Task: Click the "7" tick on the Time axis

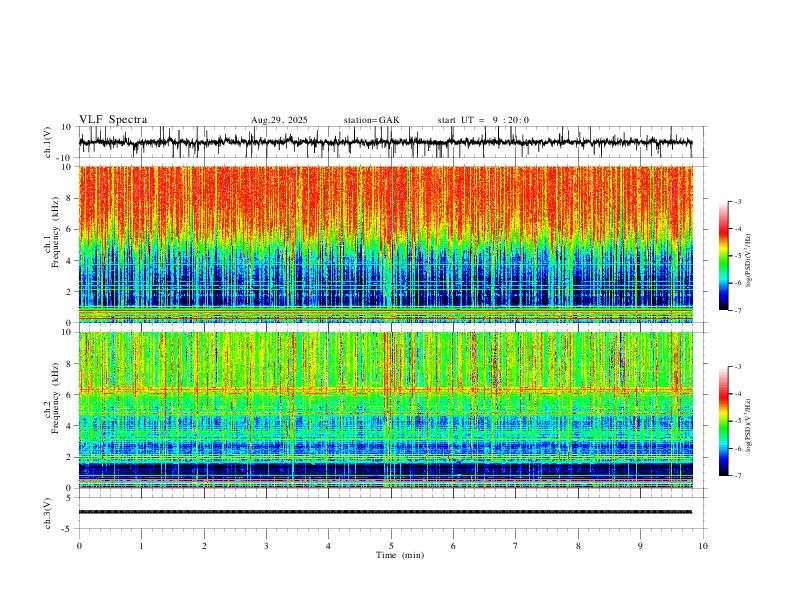Action: 516,546
